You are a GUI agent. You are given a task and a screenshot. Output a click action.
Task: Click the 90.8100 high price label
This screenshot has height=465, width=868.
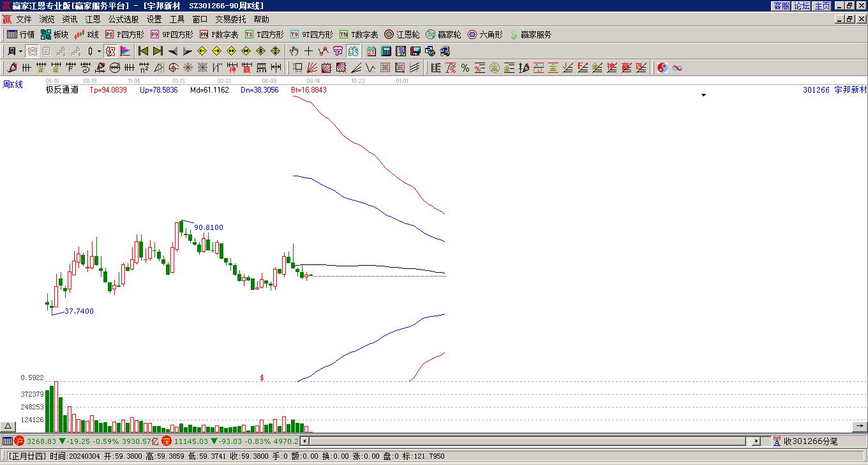(209, 227)
